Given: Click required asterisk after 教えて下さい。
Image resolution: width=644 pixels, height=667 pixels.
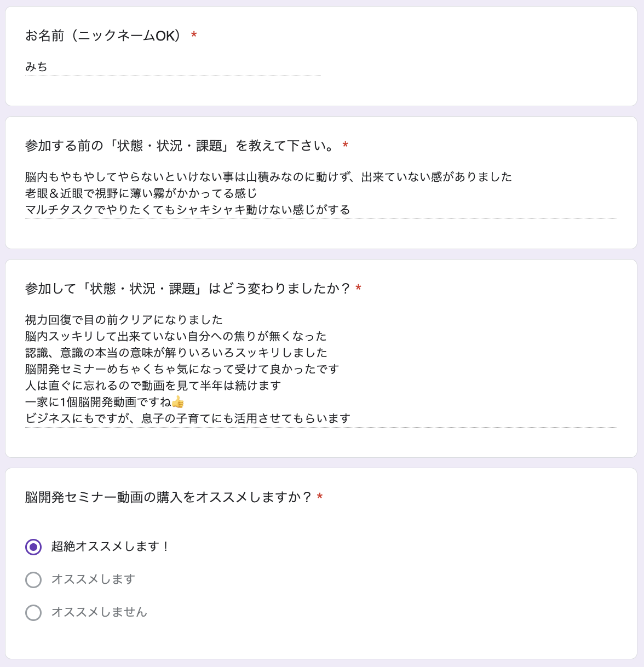Looking at the screenshot, I should [345, 146].
